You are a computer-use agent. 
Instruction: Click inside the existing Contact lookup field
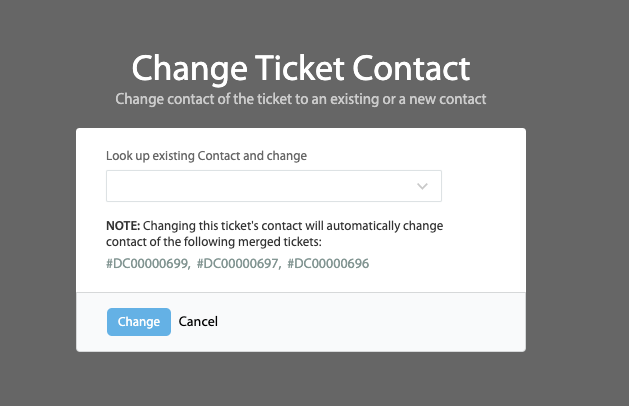260,187
